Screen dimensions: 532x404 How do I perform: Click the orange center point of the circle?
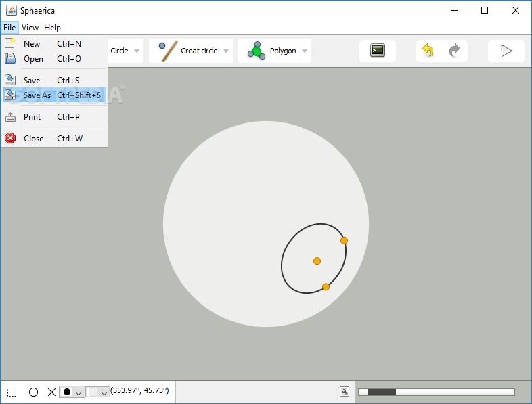(317, 261)
